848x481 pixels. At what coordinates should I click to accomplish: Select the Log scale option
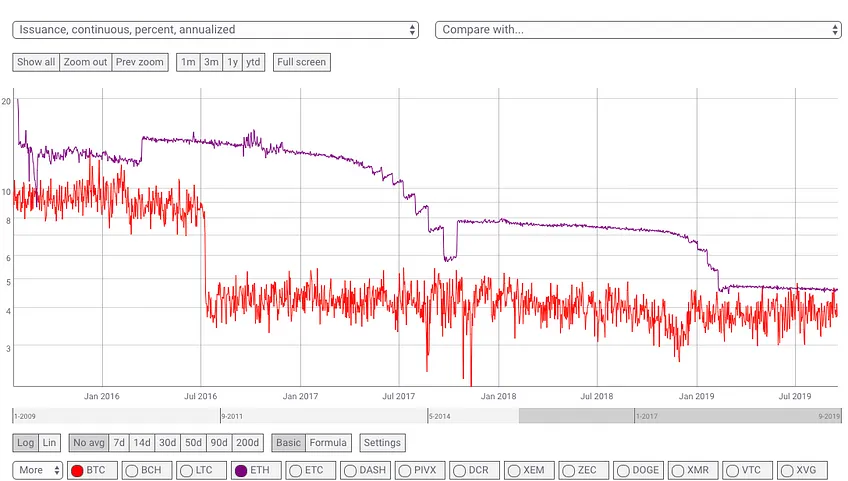coord(25,443)
